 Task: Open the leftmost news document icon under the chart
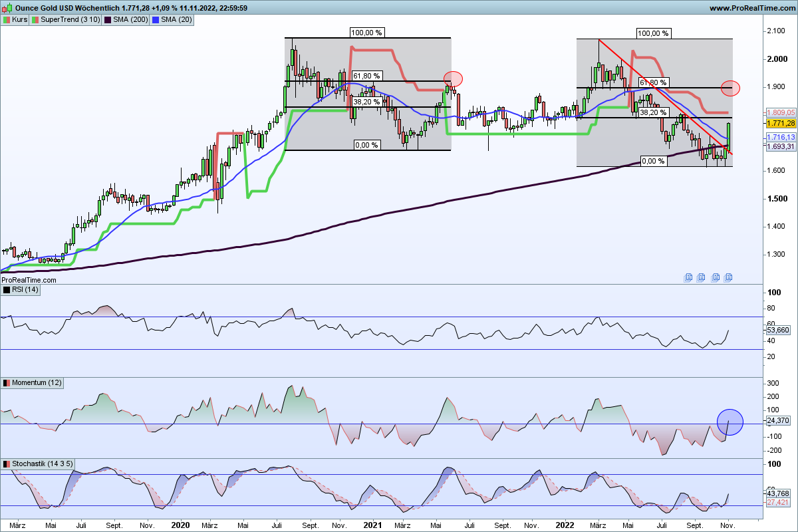pos(688,277)
